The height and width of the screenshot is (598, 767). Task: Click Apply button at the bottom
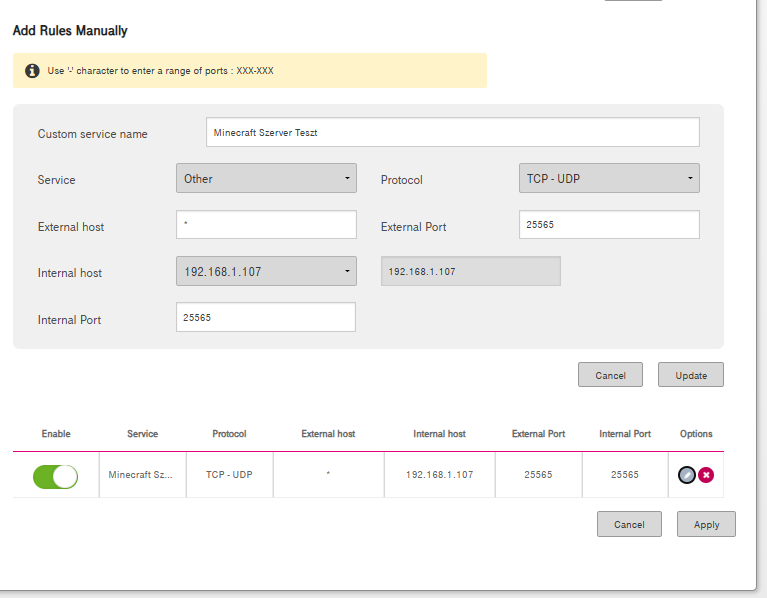tap(706, 524)
